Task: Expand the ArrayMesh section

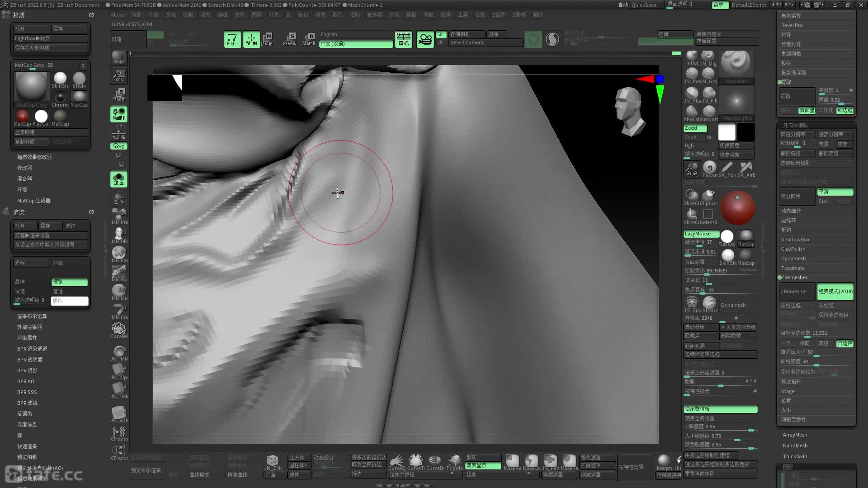Action: click(795, 435)
